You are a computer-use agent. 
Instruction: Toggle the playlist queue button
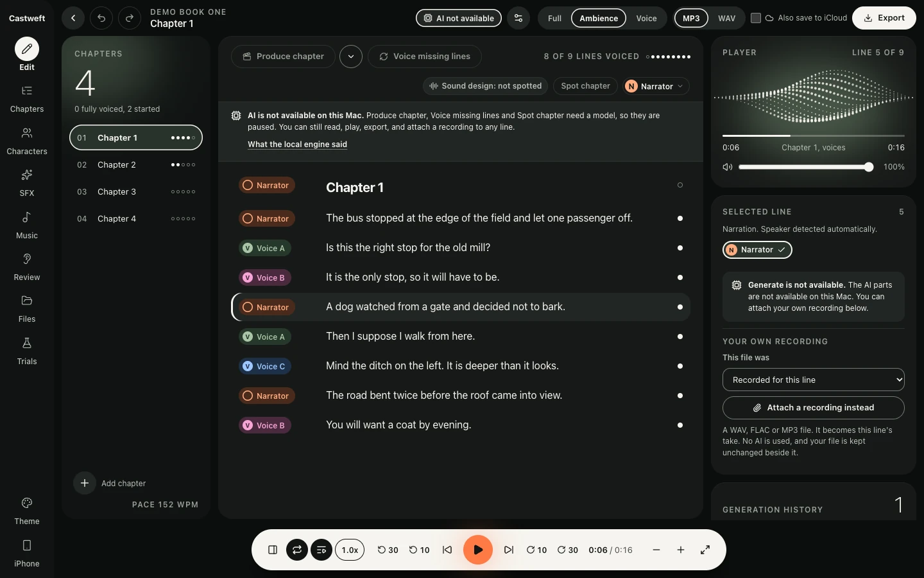tap(321, 550)
